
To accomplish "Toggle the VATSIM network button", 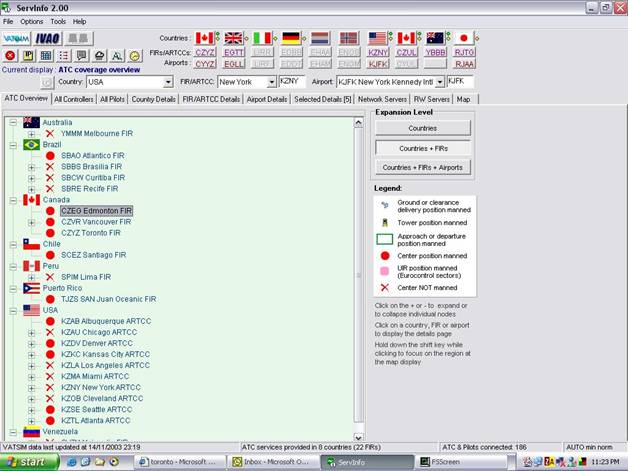I will click(17, 38).
